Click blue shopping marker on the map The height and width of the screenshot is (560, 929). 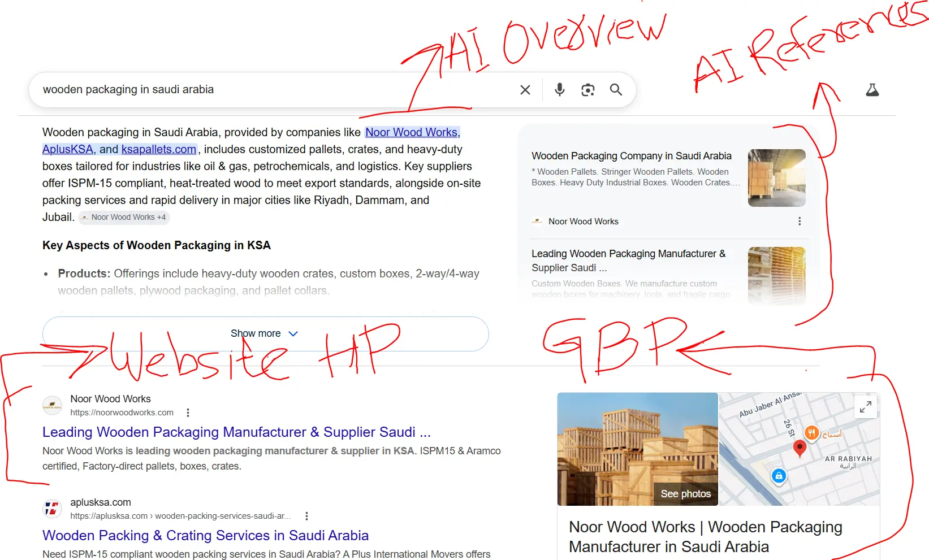pyautogui.click(x=779, y=476)
